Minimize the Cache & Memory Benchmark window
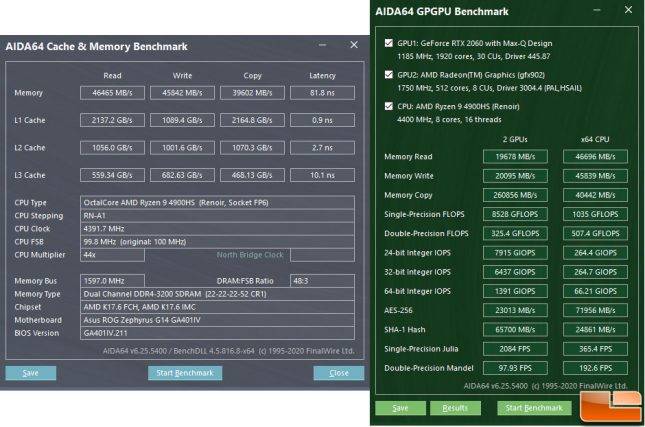 [x=322, y=45]
